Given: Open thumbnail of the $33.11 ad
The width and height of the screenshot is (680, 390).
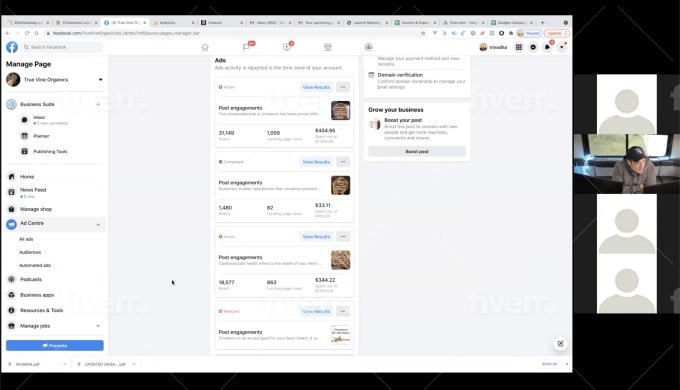Looking at the screenshot, I should (x=340, y=185).
